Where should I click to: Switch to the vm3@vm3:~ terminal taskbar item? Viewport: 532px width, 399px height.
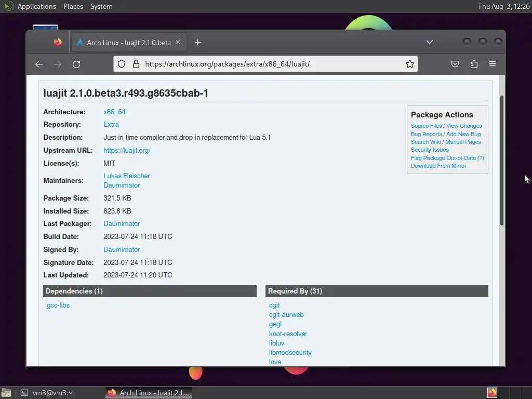tap(46, 393)
